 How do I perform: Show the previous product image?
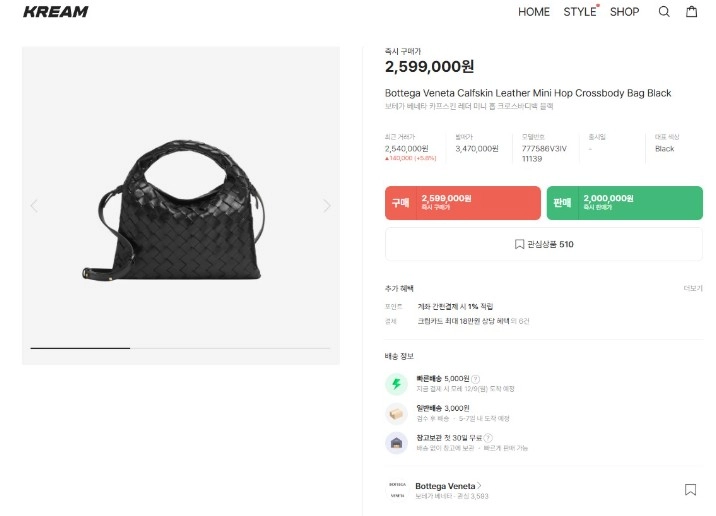coord(34,206)
